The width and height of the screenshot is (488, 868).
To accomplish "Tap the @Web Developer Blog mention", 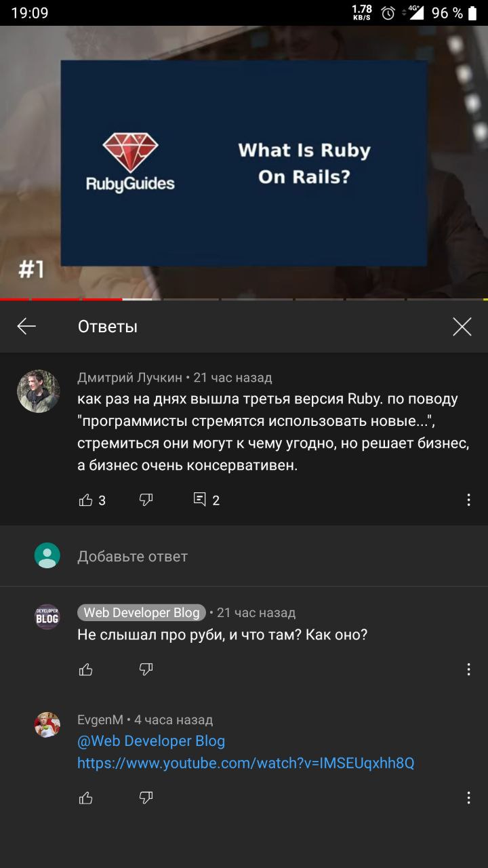I will coord(151,741).
